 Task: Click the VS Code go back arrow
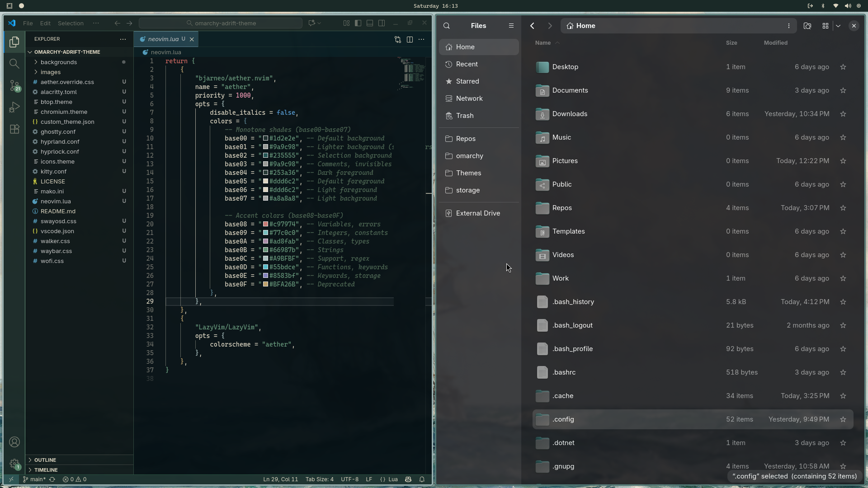118,23
